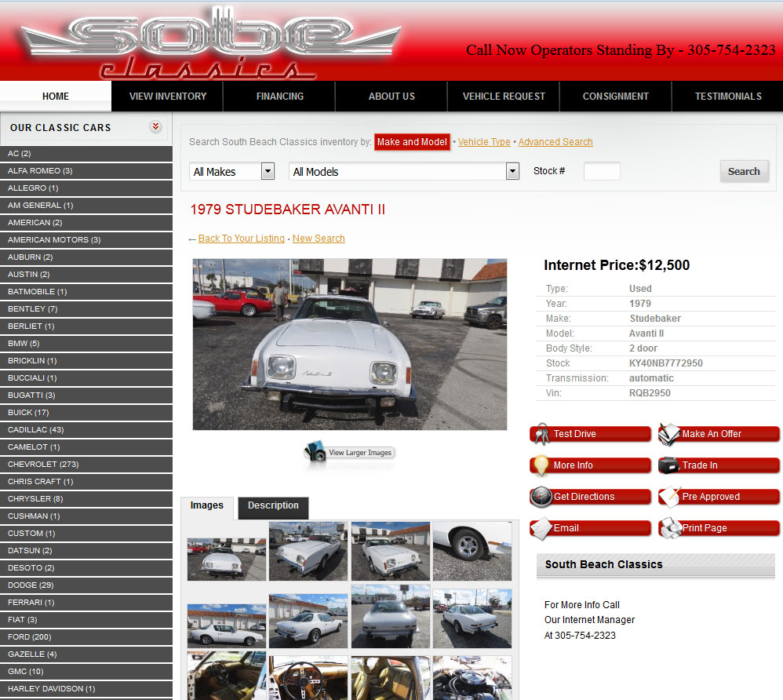
Task: Select Chevrolet (273) in car list
Action: click(43, 465)
